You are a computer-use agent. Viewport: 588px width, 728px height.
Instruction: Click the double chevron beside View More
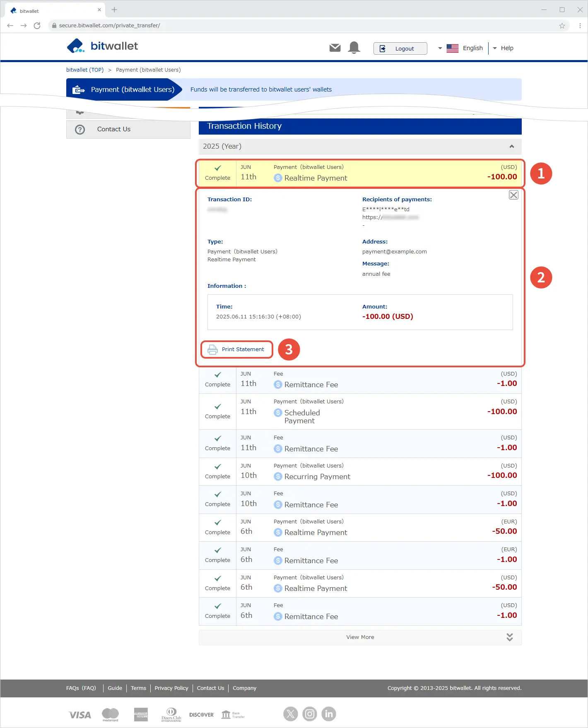coord(510,637)
